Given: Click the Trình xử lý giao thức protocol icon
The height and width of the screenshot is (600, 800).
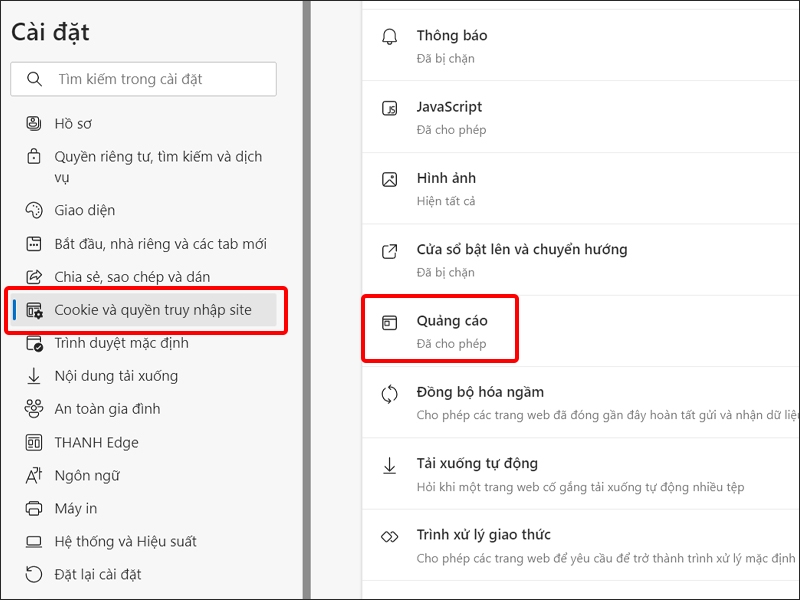Looking at the screenshot, I should click(390, 537).
